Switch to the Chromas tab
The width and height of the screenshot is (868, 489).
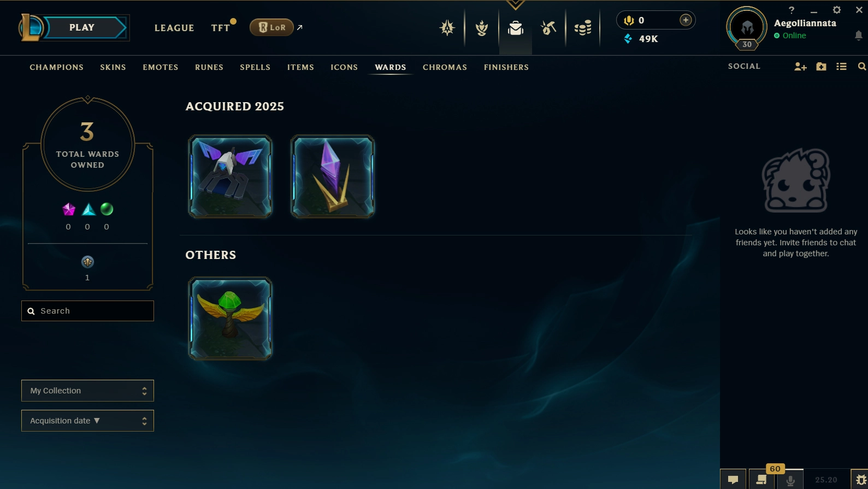[445, 67]
